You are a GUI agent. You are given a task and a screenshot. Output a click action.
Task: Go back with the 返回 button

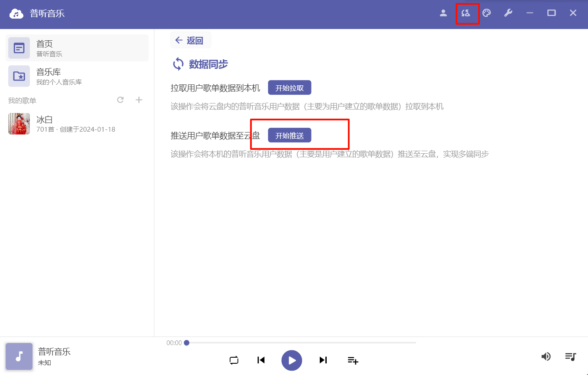tap(190, 40)
